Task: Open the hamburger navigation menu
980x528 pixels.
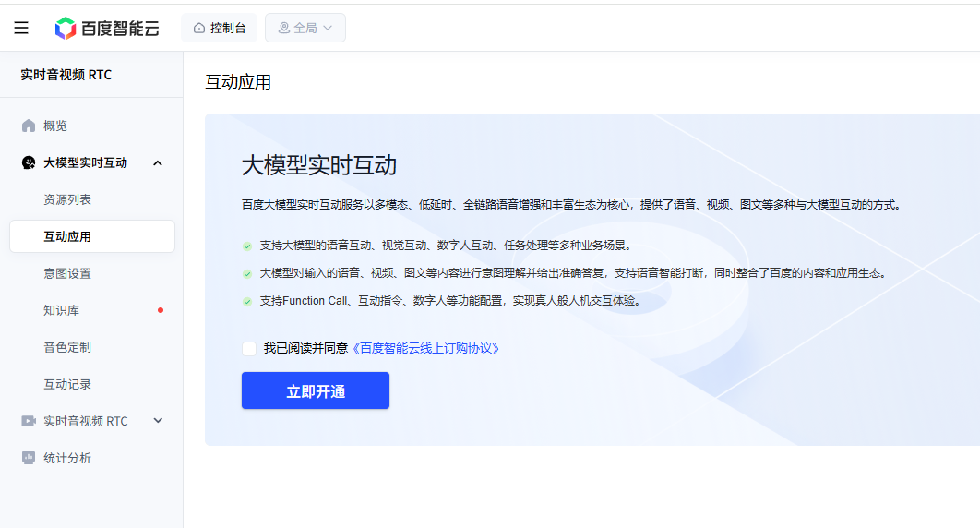Action: [21, 28]
